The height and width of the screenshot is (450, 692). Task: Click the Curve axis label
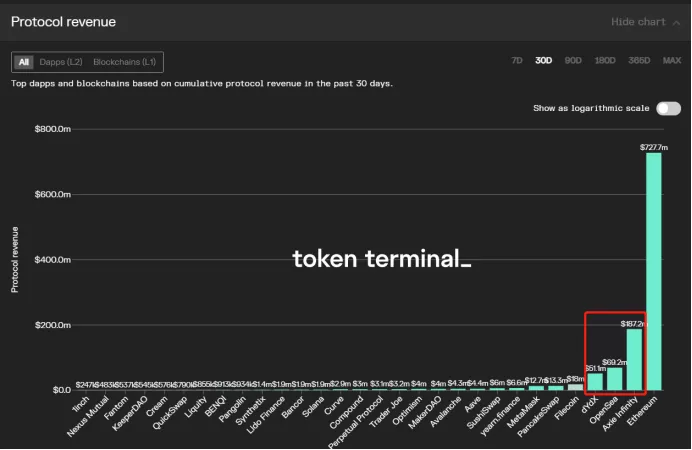[334, 405]
